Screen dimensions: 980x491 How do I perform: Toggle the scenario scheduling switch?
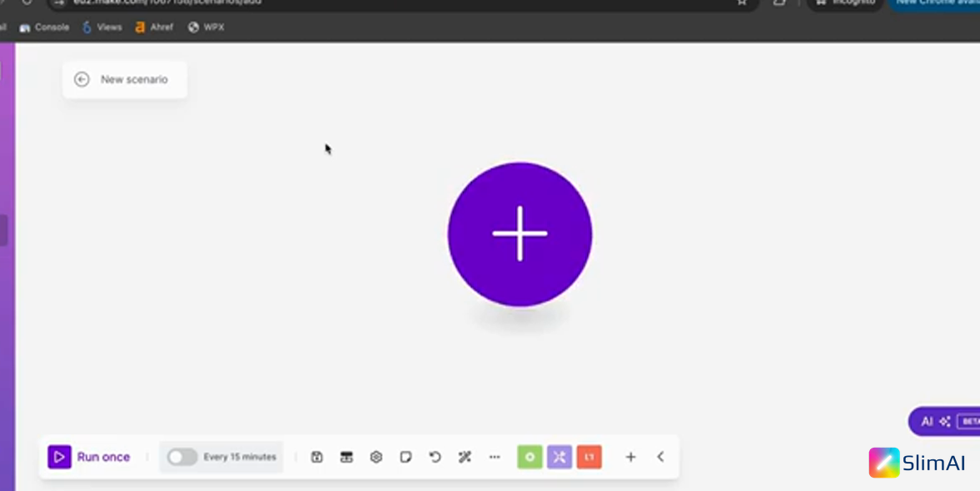(x=182, y=457)
